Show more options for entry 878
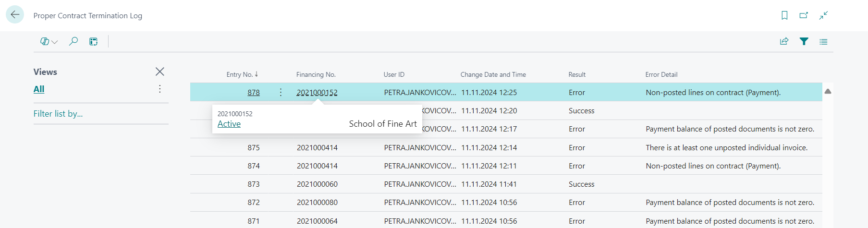The height and width of the screenshot is (228, 868). pos(281,92)
